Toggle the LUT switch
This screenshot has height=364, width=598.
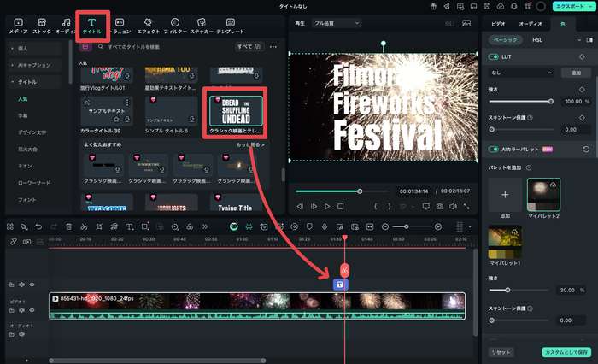[x=494, y=57]
